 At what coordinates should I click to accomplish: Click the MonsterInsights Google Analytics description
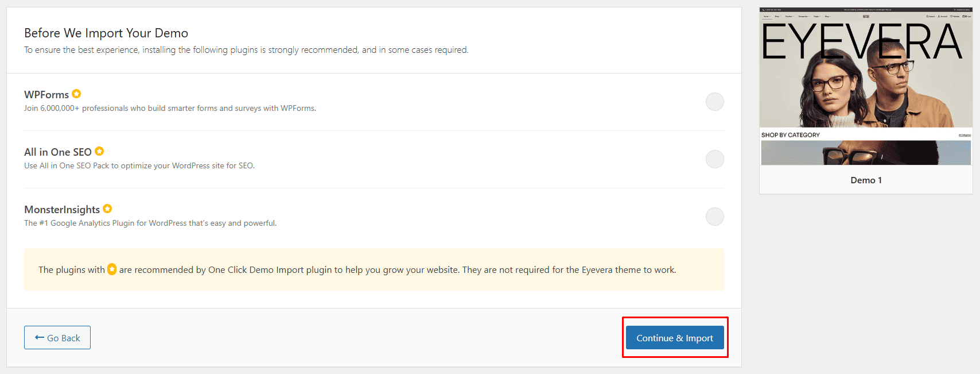pos(150,223)
